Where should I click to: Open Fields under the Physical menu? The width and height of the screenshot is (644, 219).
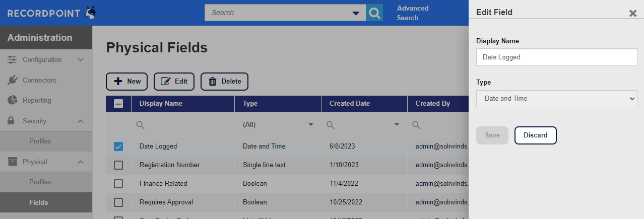(39, 202)
